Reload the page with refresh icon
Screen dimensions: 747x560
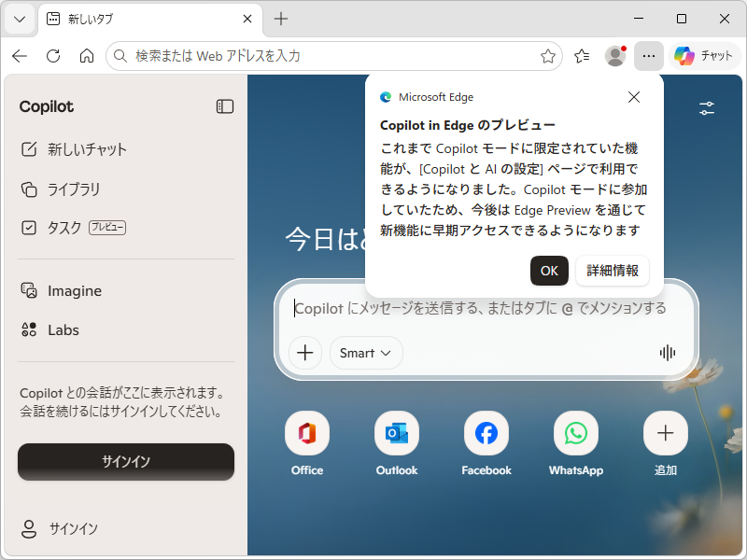53,56
